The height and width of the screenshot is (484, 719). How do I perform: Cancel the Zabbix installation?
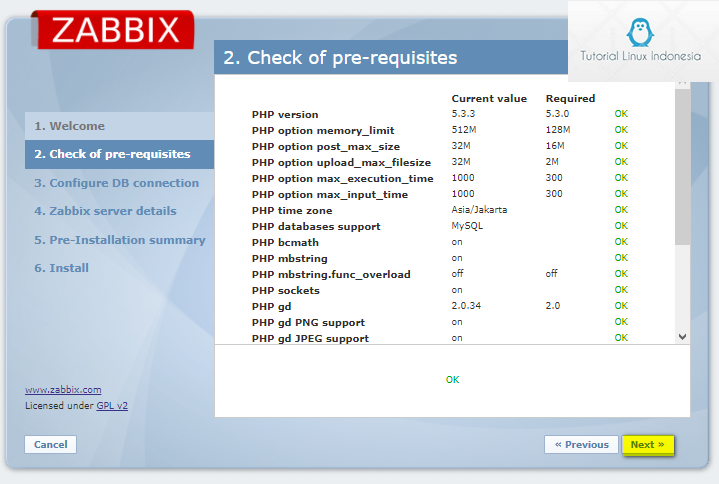[50, 445]
